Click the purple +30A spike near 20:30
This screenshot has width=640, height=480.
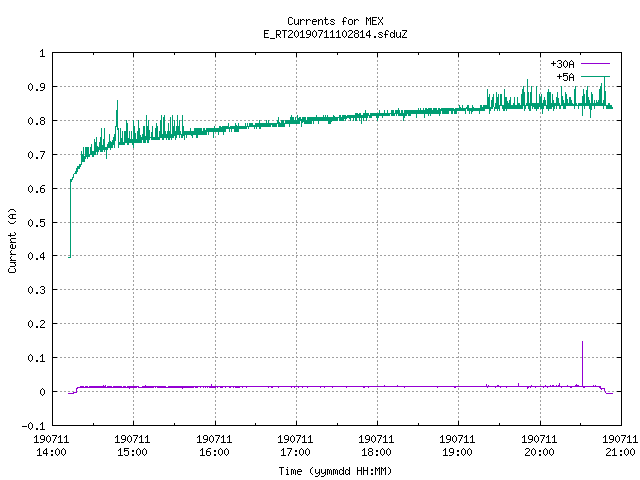click(582, 363)
